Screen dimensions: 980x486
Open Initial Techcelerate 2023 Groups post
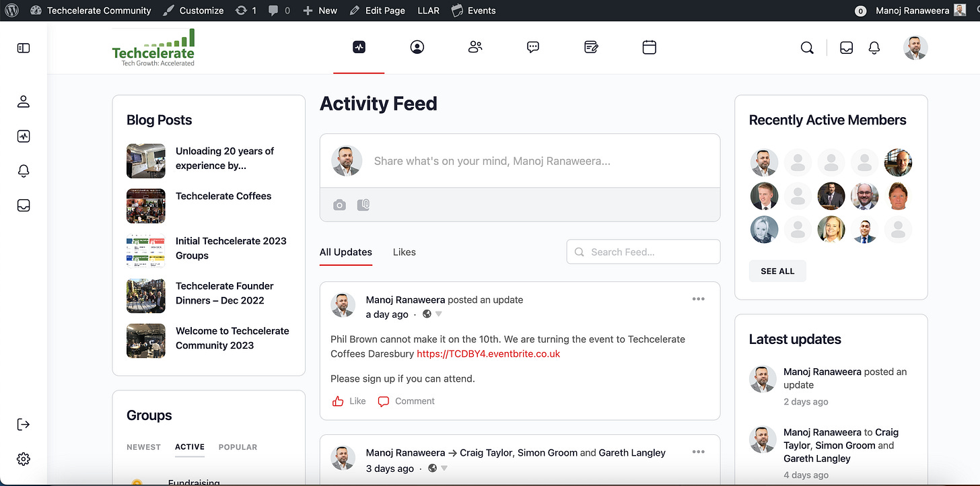click(231, 248)
